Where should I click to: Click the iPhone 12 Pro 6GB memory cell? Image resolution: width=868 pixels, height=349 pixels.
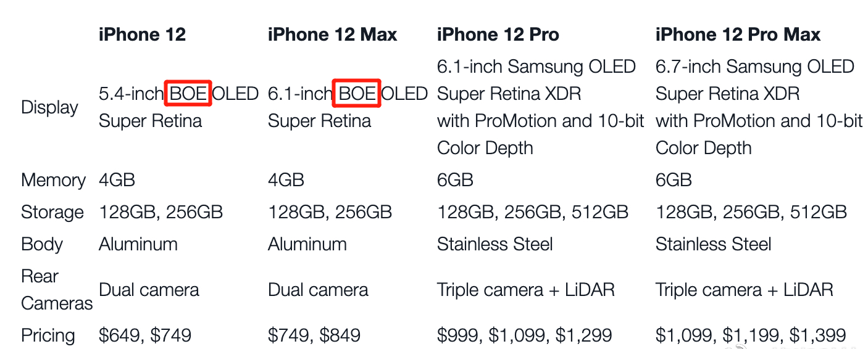pos(455,180)
